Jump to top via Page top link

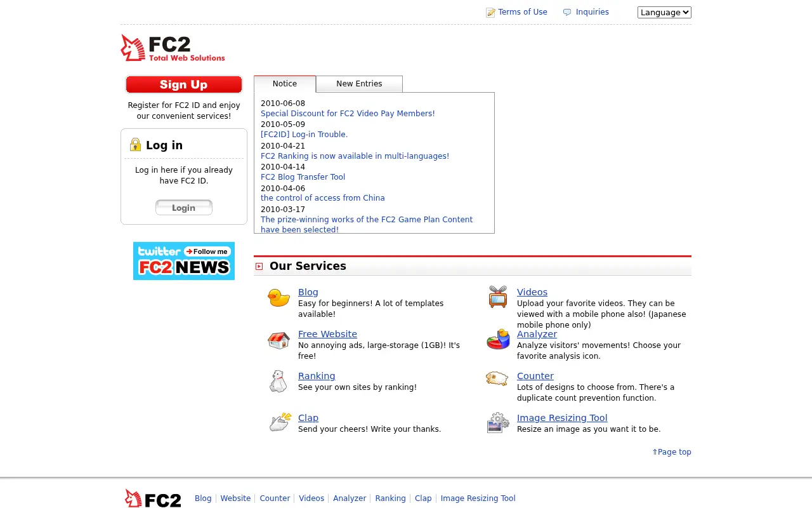pos(672,452)
